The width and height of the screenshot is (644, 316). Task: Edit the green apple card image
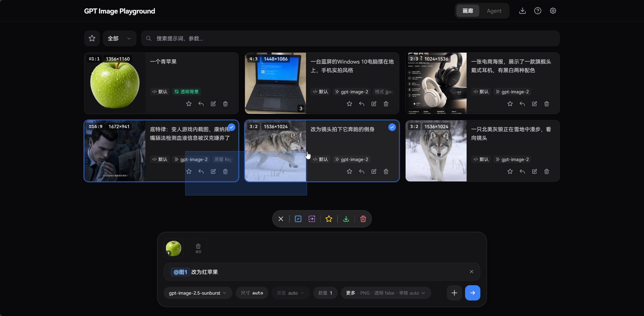coord(213,104)
